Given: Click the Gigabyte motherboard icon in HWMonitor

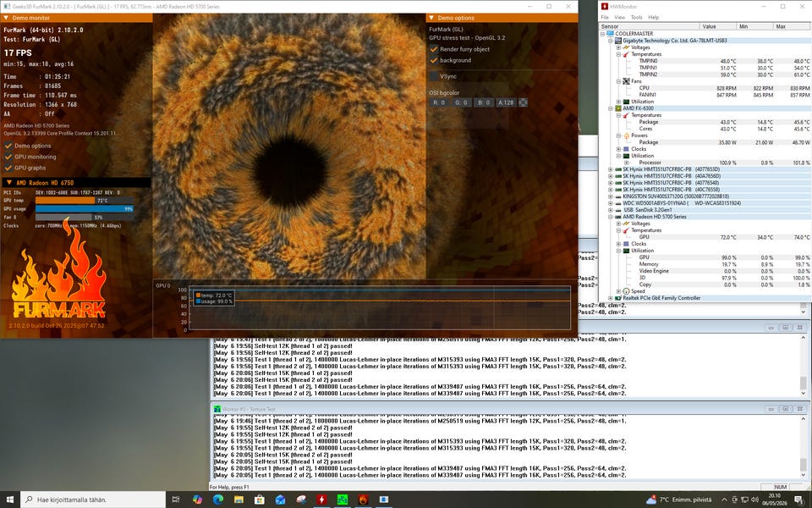Looking at the screenshot, I should [618, 41].
